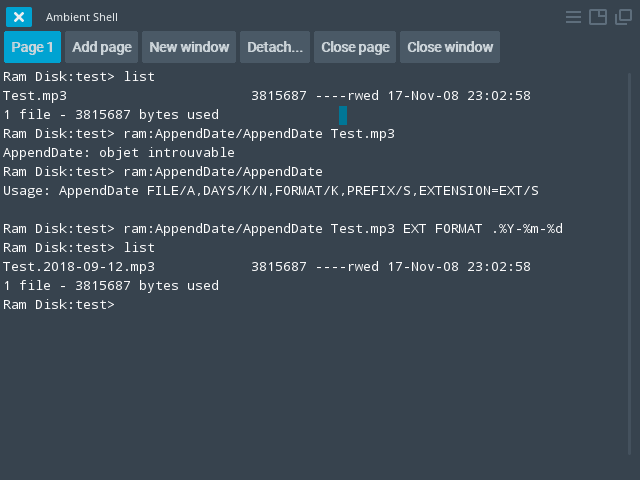The height and width of the screenshot is (480, 640).
Task: Click the last Ram Disk:test> prompt line
Action: (x=59, y=305)
